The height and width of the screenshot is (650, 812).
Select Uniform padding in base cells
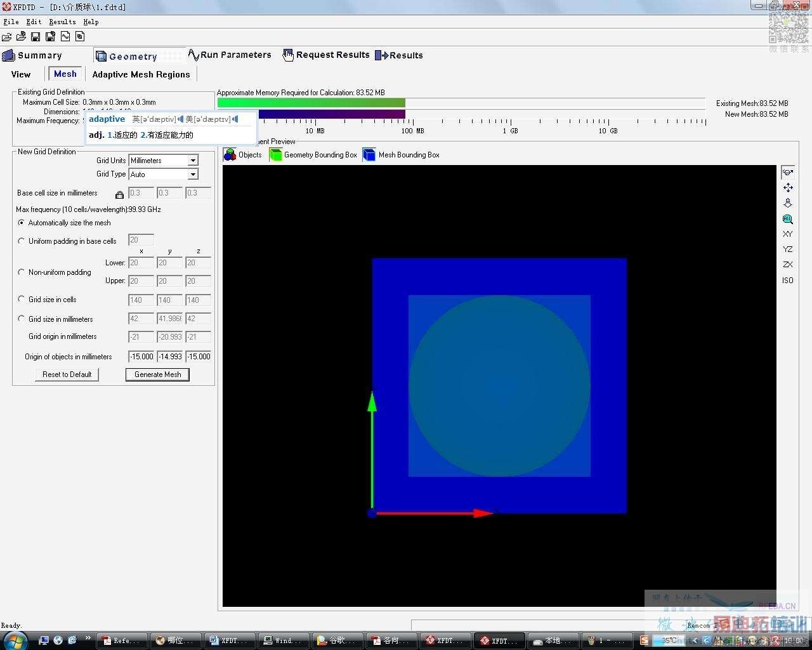coord(22,241)
